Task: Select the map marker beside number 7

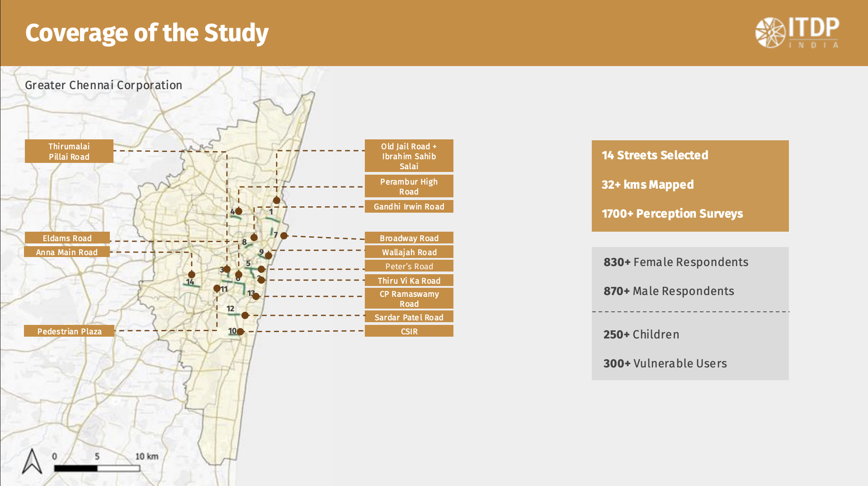Action: [x=284, y=236]
